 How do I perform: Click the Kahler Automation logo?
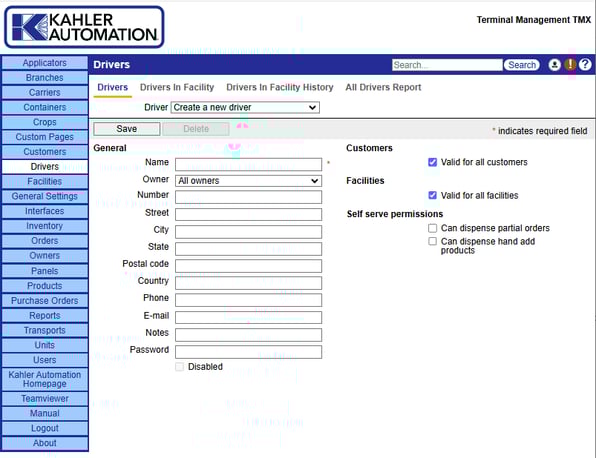click(84, 27)
